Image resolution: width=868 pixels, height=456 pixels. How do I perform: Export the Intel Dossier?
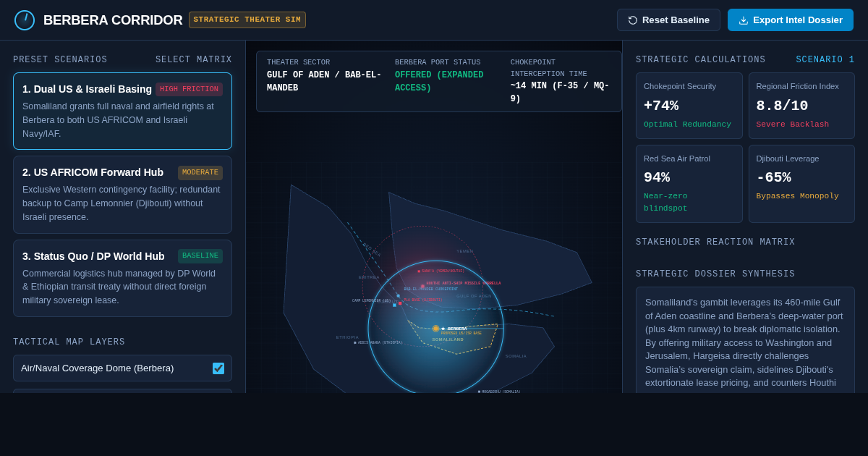pyautogui.click(x=791, y=20)
